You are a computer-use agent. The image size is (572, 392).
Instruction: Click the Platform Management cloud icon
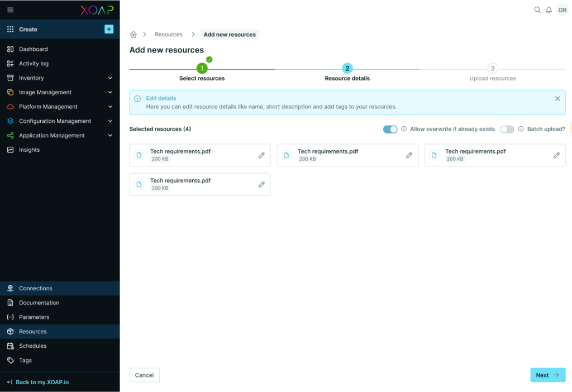click(x=10, y=107)
